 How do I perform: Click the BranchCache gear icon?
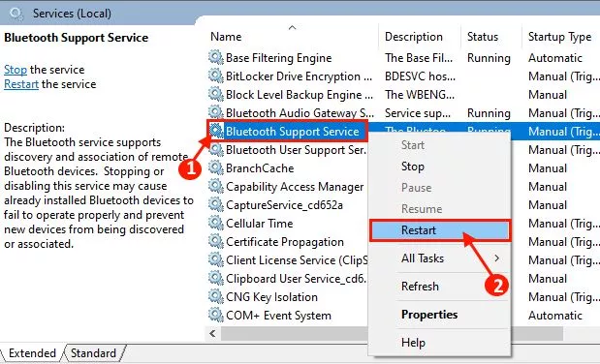(216, 167)
